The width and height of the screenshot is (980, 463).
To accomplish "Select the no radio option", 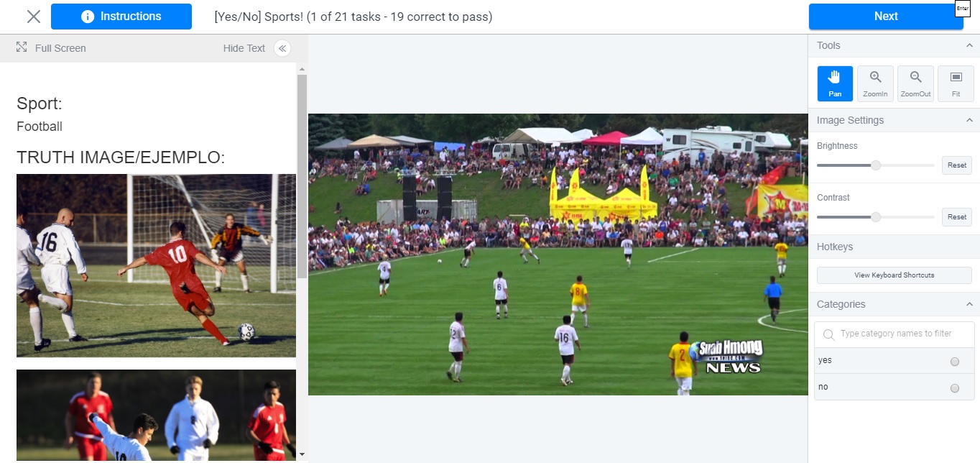I will pos(955,388).
